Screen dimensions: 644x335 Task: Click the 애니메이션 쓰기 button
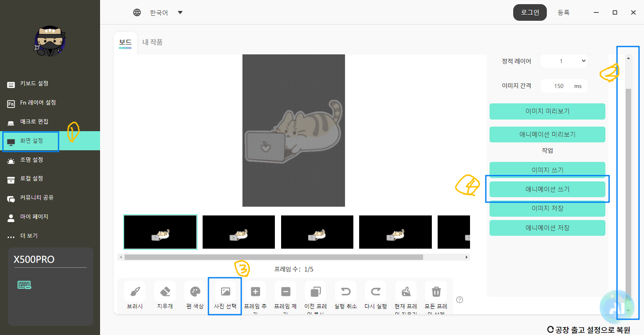(x=547, y=189)
